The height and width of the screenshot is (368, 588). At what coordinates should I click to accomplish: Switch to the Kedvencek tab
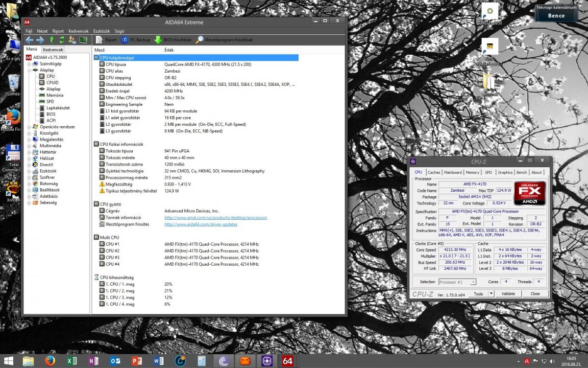pyautogui.click(x=53, y=50)
